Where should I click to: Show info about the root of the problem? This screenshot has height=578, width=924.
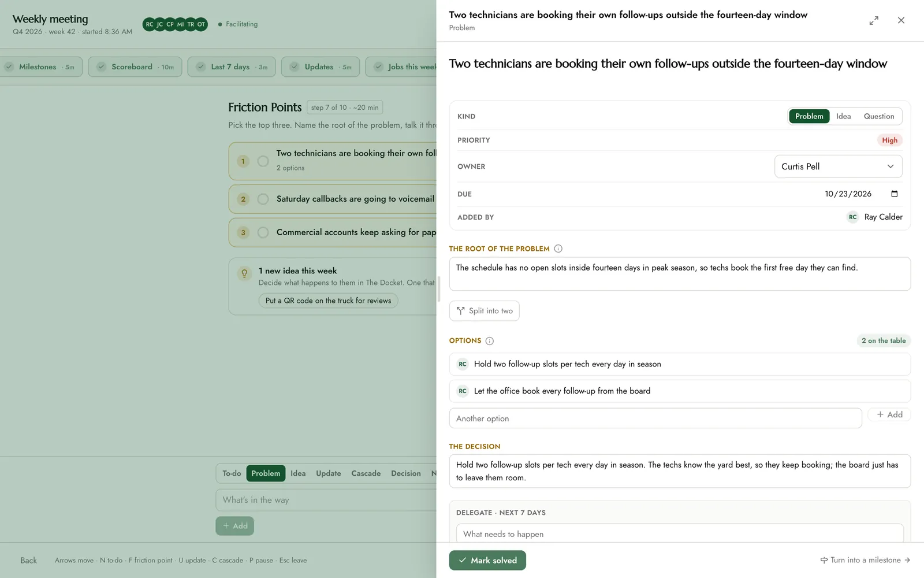click(x=558, y=249)
